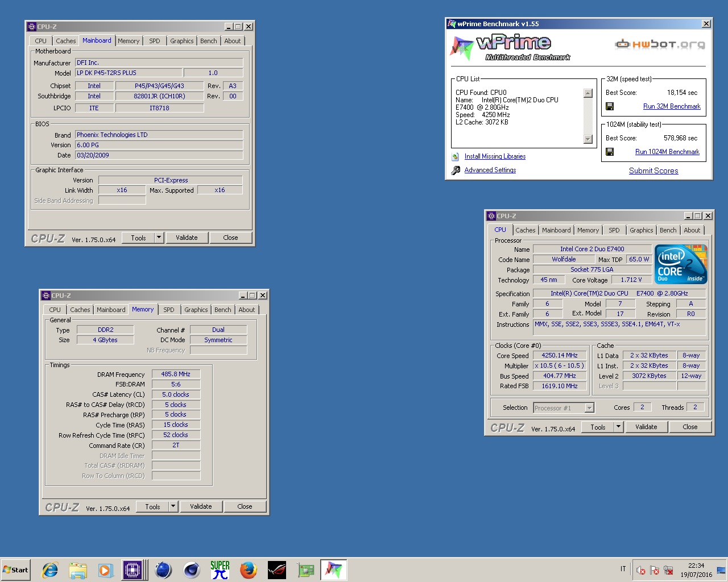The width and height of the screenshot is (728, 582).
Task: Click the Model LP DK P45-T2RS PLUS field
Action: point(129,73)
